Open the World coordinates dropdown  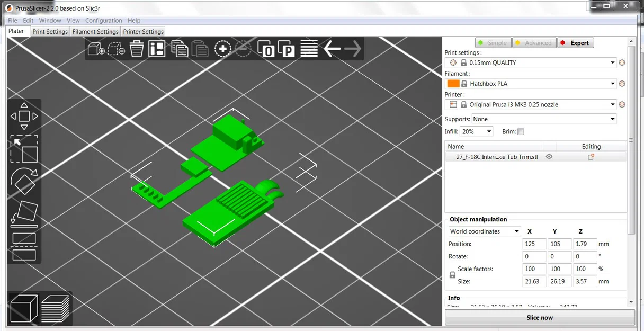(x=485, y=231)
